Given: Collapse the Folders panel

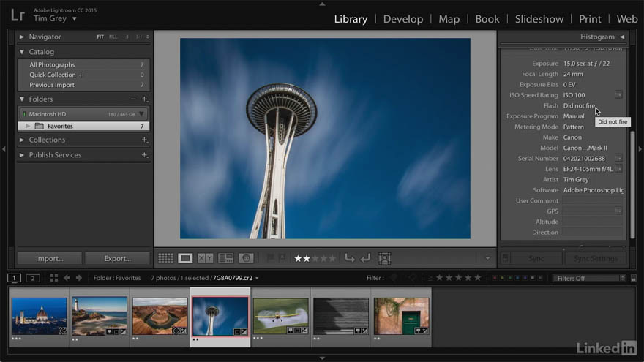Looking at the screenshot, I should [x=21, y=99].
